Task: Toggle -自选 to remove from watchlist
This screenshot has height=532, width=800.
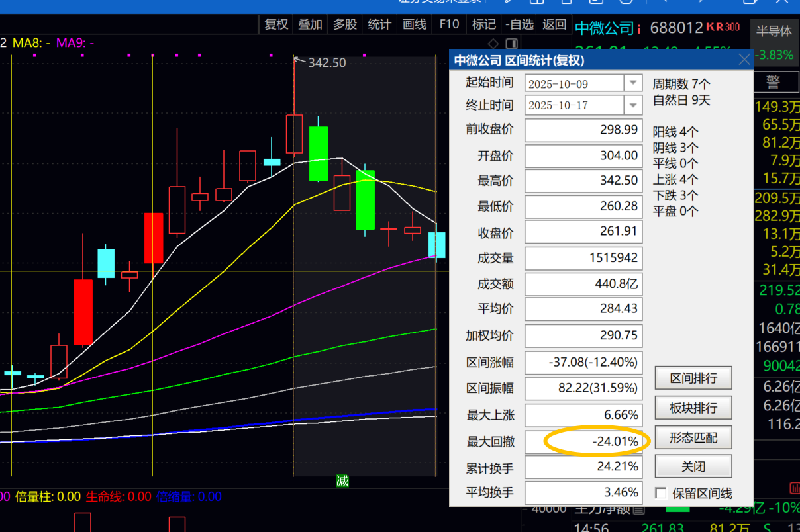Action: click(519, 24)
